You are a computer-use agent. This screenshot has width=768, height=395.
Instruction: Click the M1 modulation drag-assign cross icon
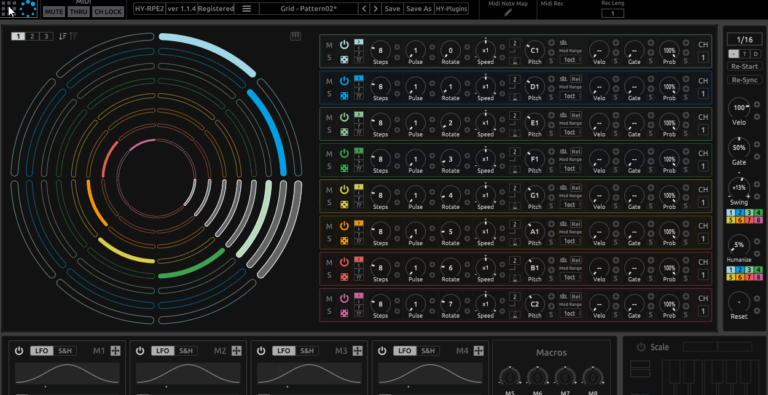click(115, 350)
